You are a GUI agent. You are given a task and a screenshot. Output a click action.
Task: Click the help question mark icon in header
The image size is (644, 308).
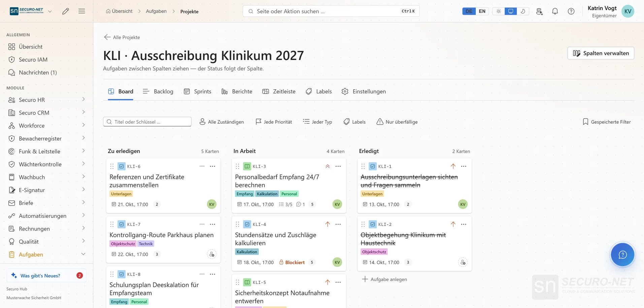[571, 11]
